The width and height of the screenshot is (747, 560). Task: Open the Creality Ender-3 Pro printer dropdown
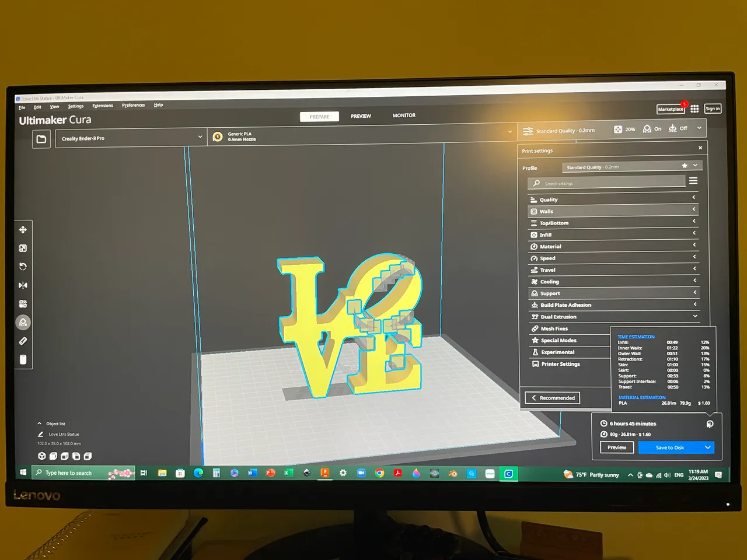tap(130, 137)
